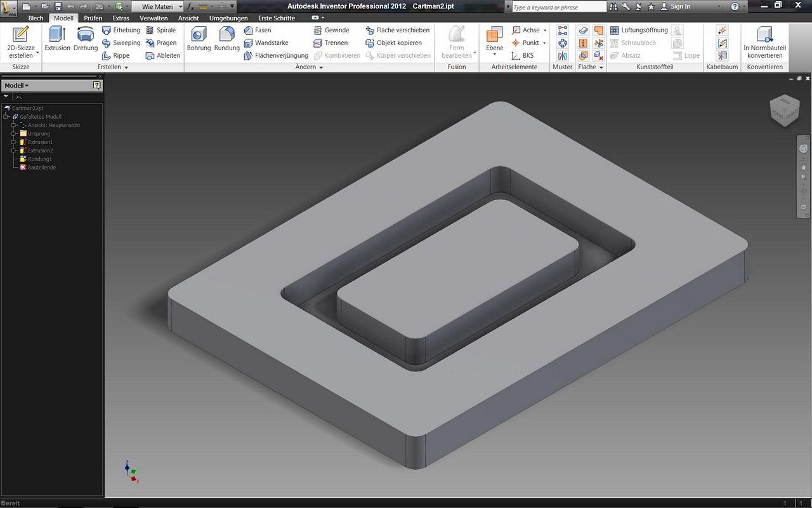This screenshot has width=812, height=508.
Task: Click the search keyword input field
Action: click(559, 7)
